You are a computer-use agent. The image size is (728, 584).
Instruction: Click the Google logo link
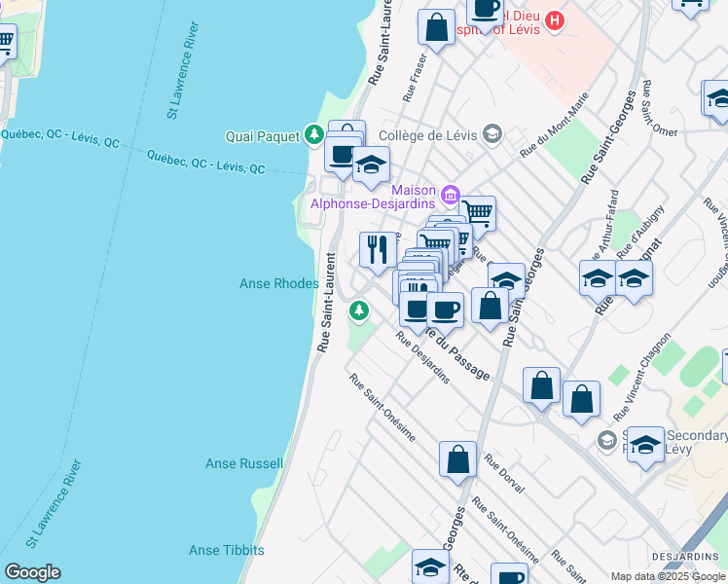coord(32,572)
